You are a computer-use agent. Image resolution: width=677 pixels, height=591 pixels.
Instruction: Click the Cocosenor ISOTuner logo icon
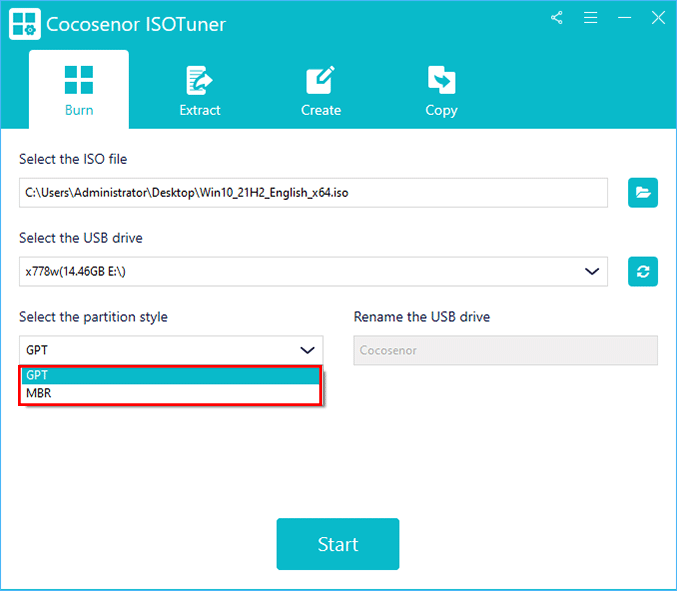click(25, 24)
